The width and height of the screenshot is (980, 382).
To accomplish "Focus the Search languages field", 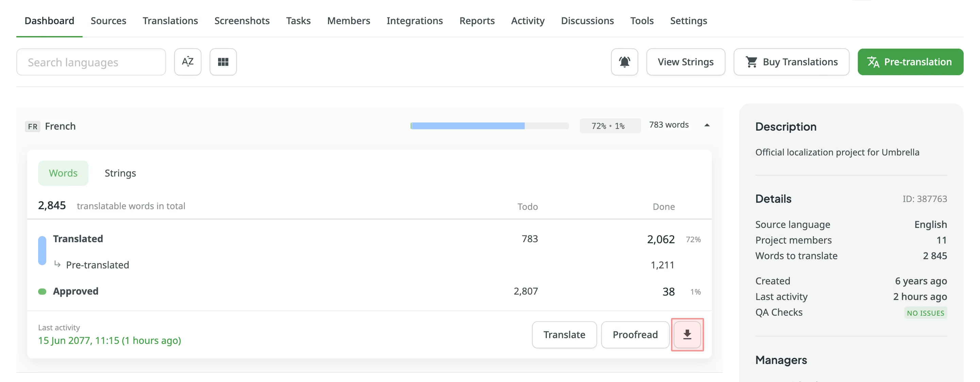I will [91, 62].
